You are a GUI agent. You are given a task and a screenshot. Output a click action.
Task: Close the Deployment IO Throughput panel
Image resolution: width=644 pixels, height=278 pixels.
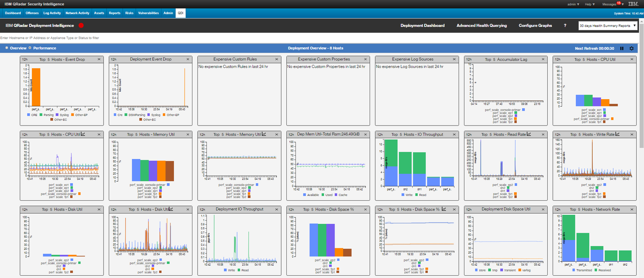click(x=277, y=209)
